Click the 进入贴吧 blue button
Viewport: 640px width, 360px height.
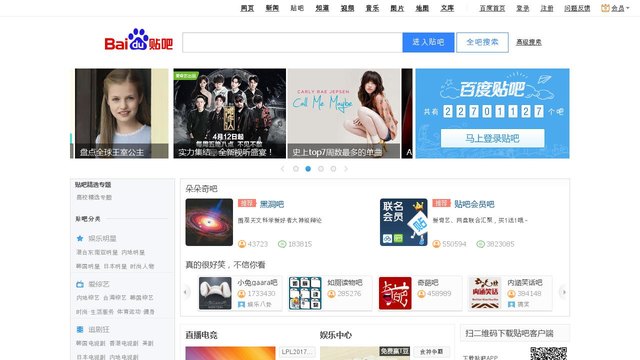point(428,42)
